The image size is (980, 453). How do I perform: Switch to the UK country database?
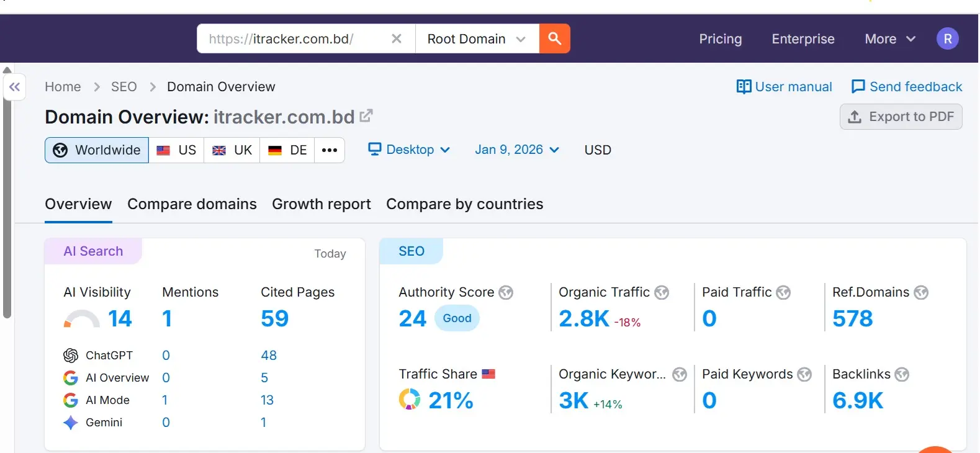(232, 150)
